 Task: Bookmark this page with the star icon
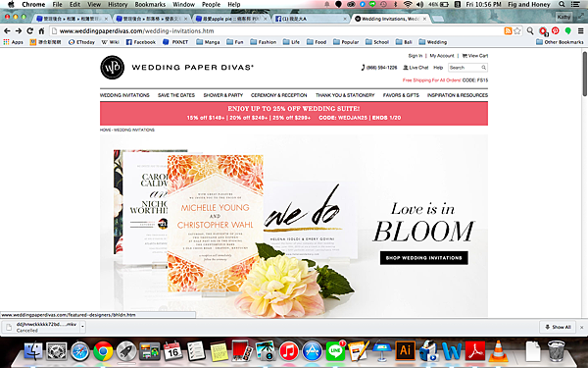click(517, 30)
